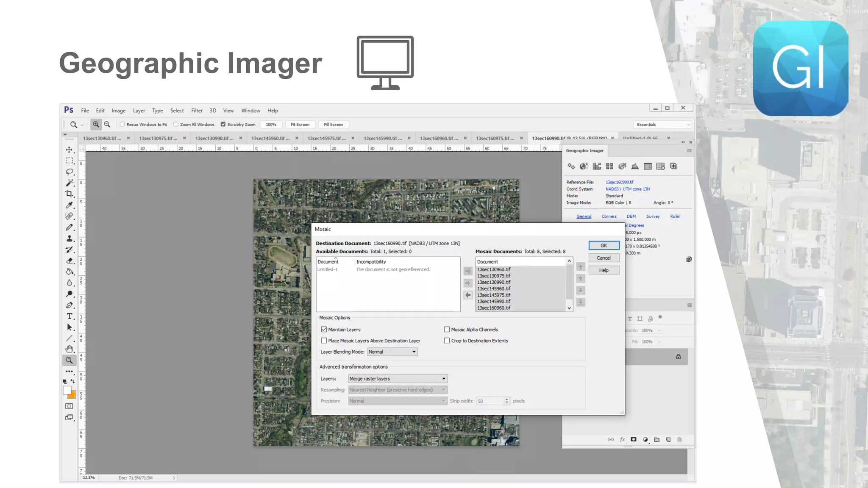This screenshot has height=488, width=868.
Task: Open the Precision Normal dropdown
Action: pyautogui.click(x=398, y=401)
